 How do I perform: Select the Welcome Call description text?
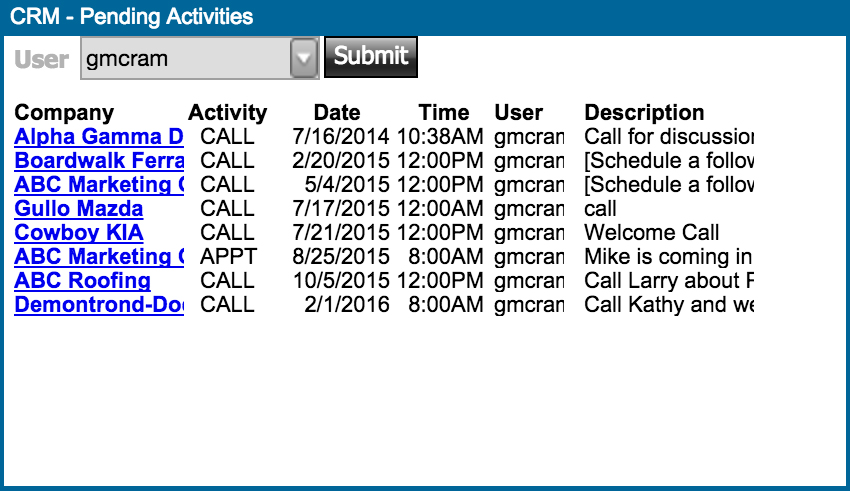click(652, 233)
